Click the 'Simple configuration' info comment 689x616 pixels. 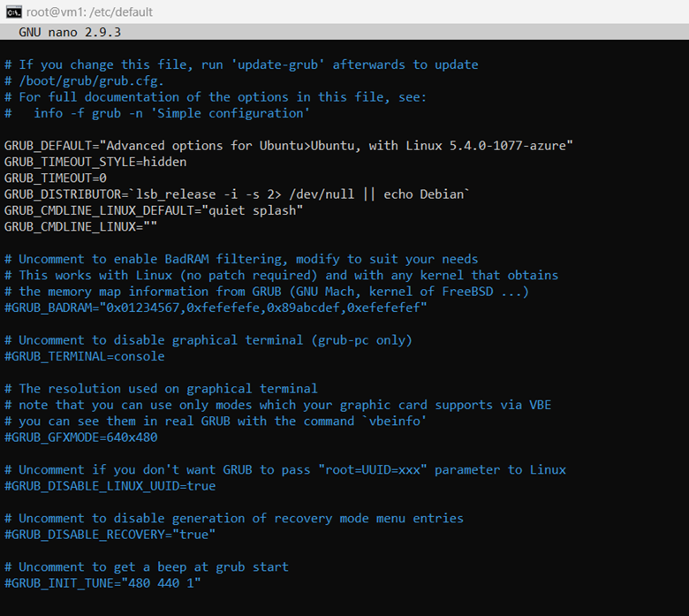230,113
